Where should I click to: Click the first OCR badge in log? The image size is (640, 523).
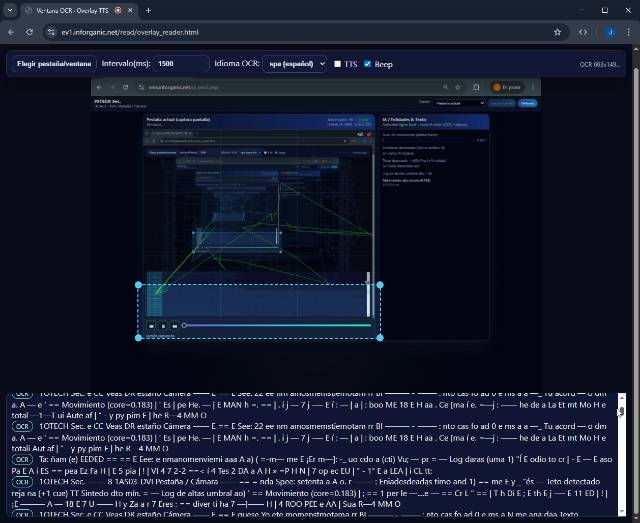(22, 397)
